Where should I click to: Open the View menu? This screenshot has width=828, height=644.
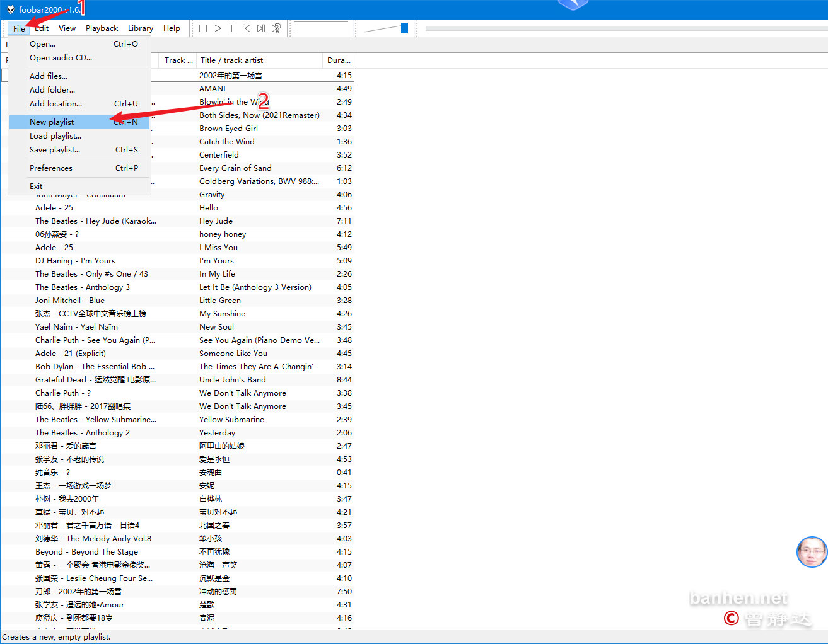click(x=67, y=28)
